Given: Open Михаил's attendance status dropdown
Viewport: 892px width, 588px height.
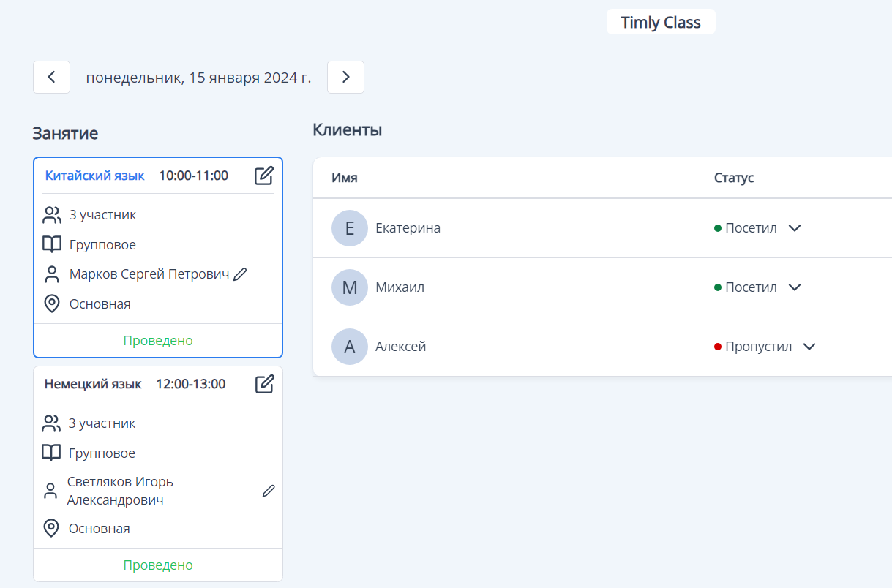Looking at the screenshot, I should point(795,287).
